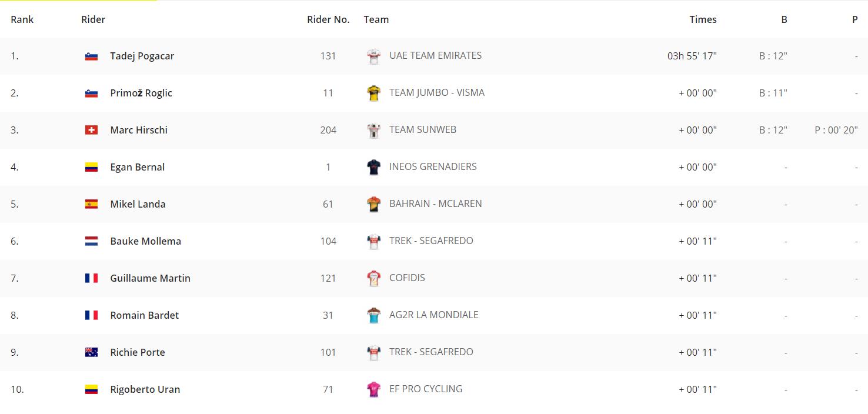This screenshot has height=414, width=868.
Task: Open the Team Sunweb team link
Action: click(423, 129)
